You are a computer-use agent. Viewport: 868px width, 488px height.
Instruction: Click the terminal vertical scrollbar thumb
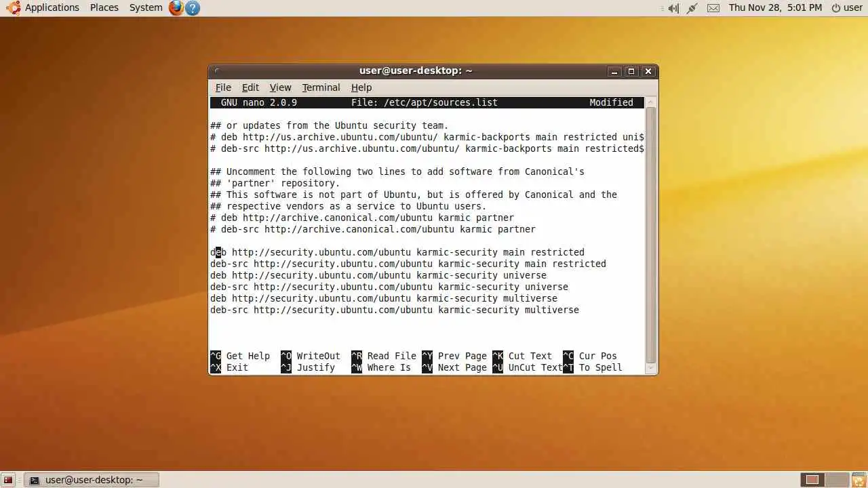click(651, 234)
